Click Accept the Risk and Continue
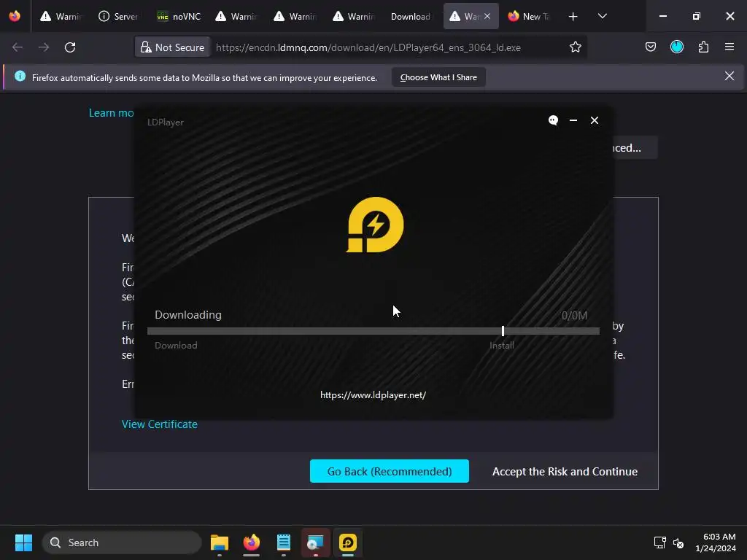The height and width of the screenshot is (560, 747). [x=565, y=472]
